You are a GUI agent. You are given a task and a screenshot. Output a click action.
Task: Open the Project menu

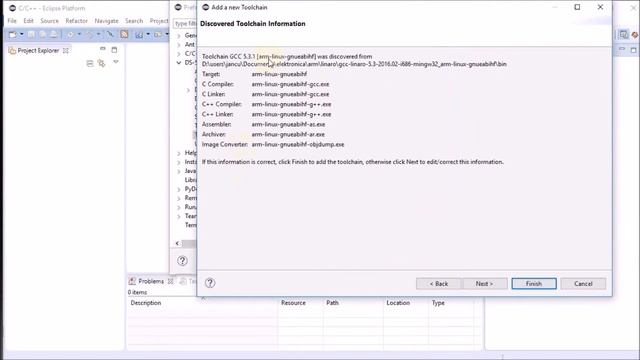point(159,21)
